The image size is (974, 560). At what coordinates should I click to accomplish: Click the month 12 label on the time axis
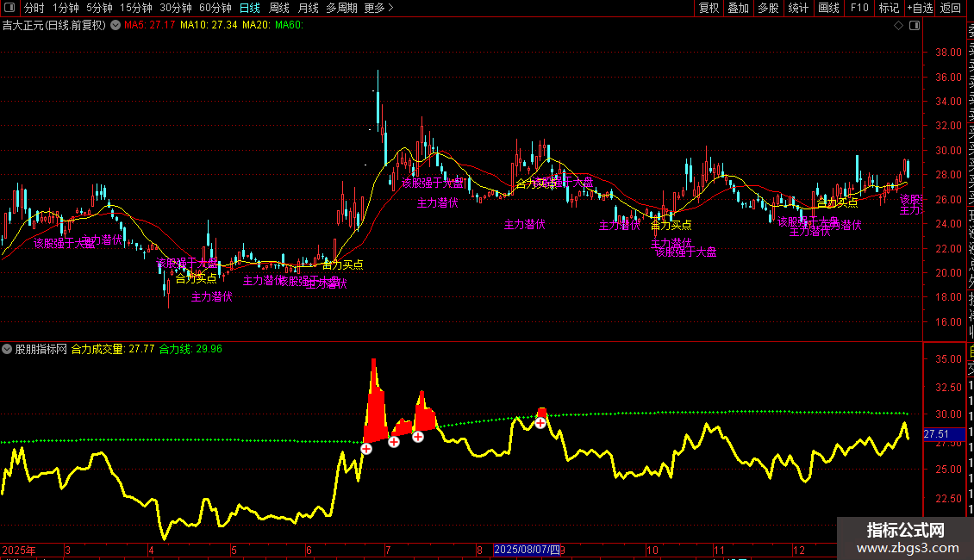pos(799,550)
